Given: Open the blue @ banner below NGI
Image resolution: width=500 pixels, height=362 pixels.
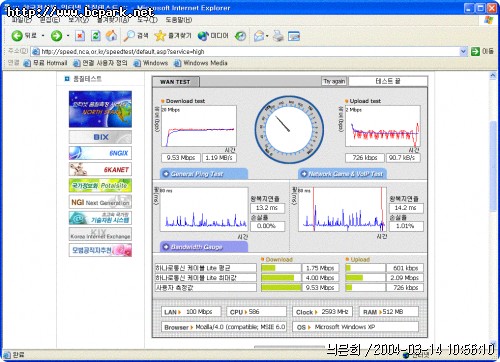Looking at the screenshot, I should click(x=100, y=218).
